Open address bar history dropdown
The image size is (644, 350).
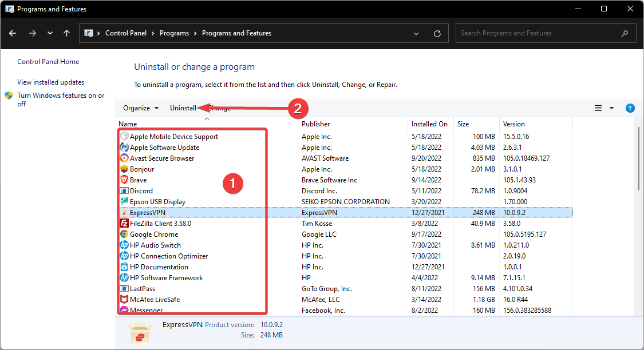pos(416,33)
